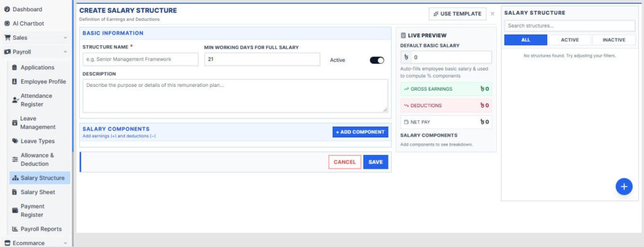Image resolution: width=644 pixels, height=247 pixels.
Task: Open Payroll Reports
Action: pos(40,229)
